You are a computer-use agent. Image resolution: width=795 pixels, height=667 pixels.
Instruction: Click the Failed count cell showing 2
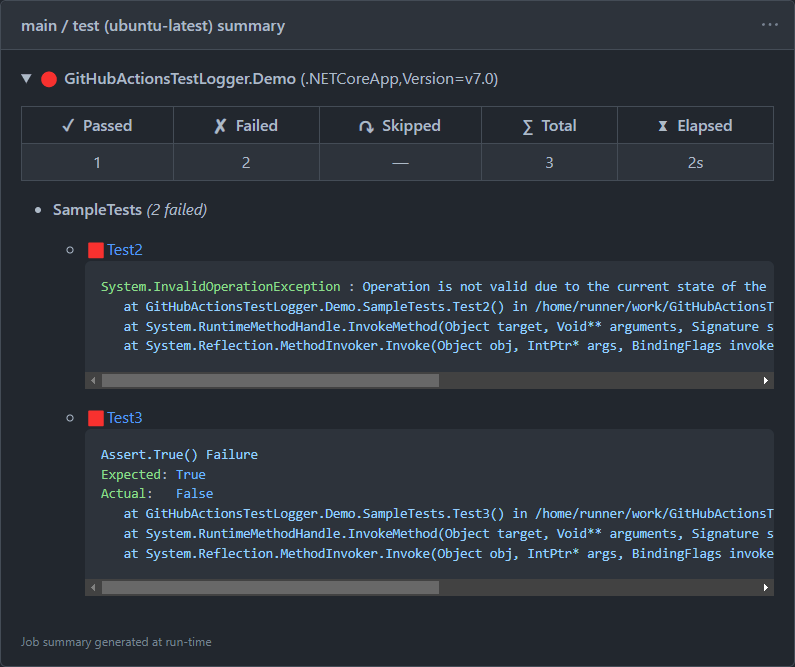pos(246,162)
